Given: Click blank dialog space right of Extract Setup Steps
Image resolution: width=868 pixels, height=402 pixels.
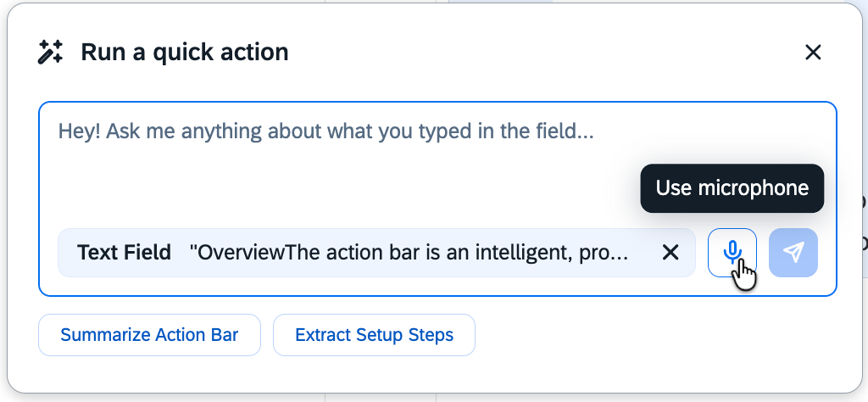Looking at the screenshot, I should coord(661,335).
